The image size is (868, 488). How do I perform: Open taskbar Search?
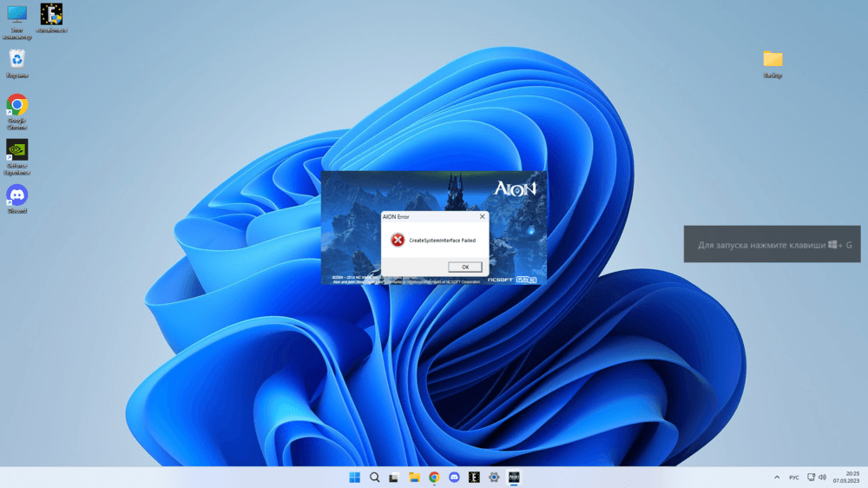[x=375, y=478]
